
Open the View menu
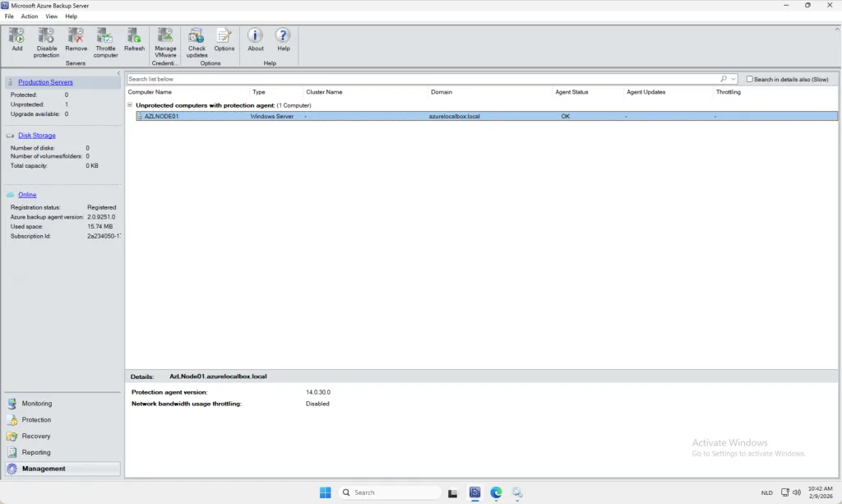coord(52,16)
